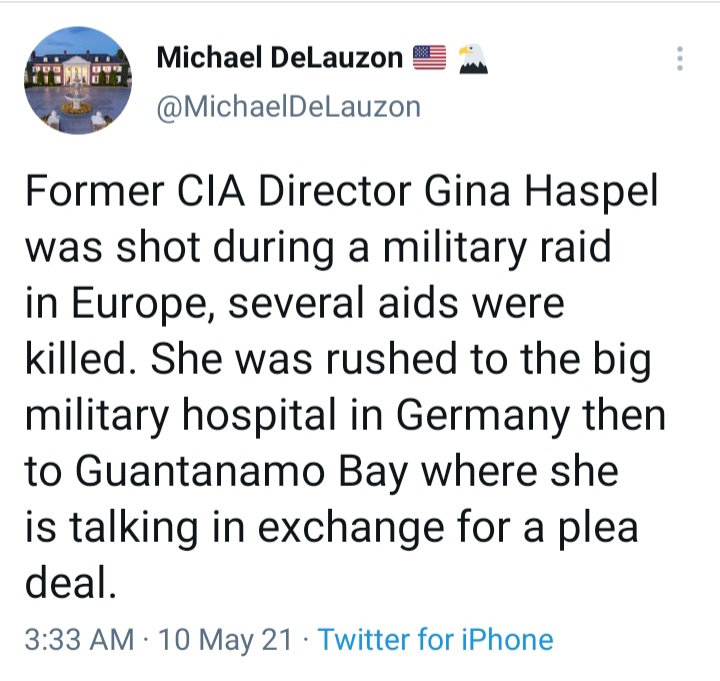The height and width of the screenshot is (681, 720).
Task: Click the phrase military raid in the tweet
Action: 497,248
